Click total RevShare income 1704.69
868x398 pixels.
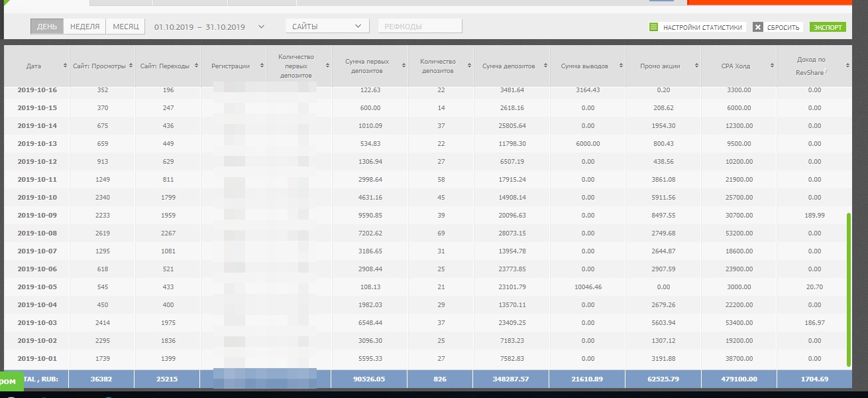(x=814, y=379)
